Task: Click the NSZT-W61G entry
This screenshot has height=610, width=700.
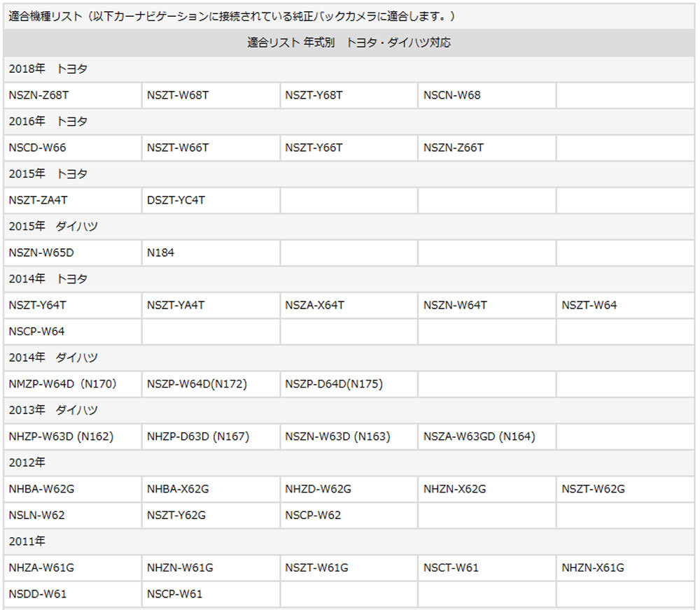Action: click(x=349, y=567)
